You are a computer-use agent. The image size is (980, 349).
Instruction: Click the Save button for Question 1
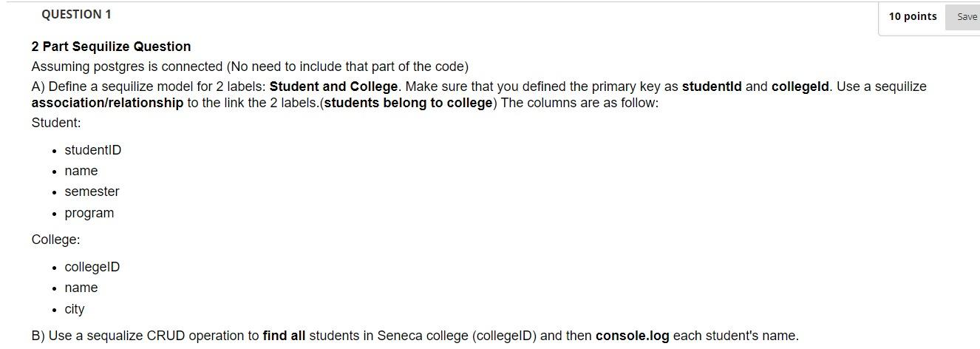964,16
